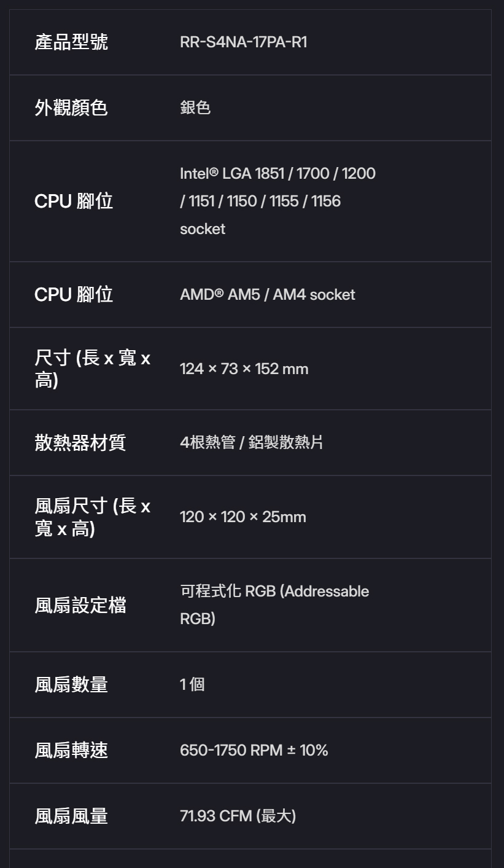Click the 風扇設定檔 label

point(80,605)
